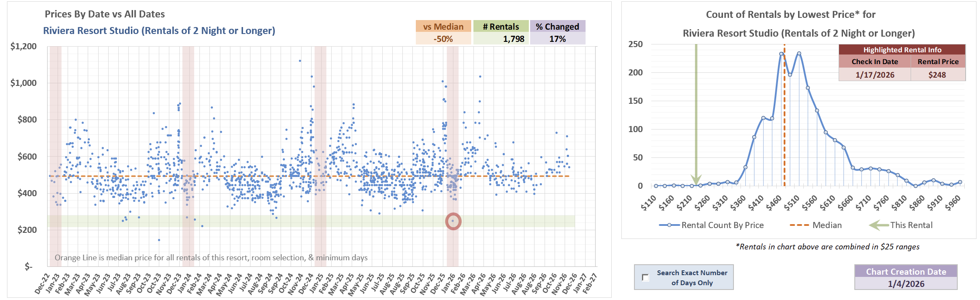
Task: Click the Highlighted Rental Info header
Action: point(902,50)
